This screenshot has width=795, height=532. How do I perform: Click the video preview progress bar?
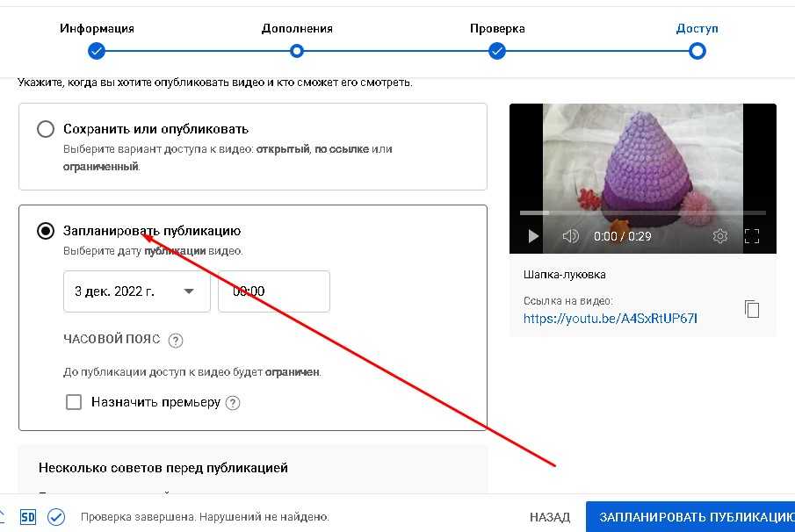coord(642,212)
